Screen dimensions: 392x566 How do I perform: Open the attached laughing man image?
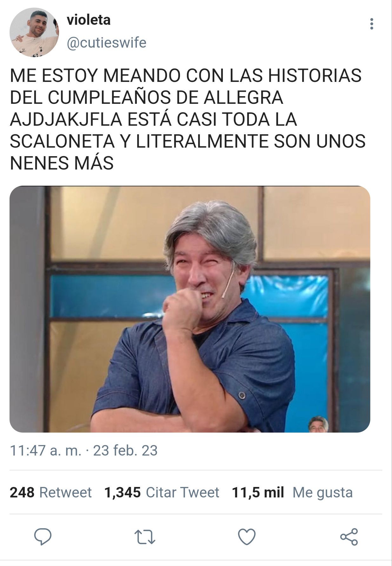click(x=190, y=309)
